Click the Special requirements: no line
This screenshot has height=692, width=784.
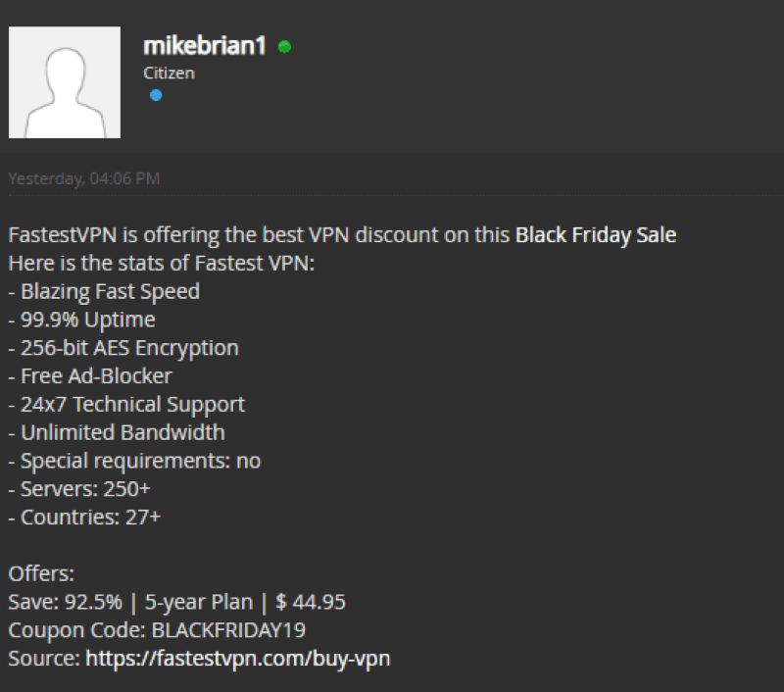coord(134,461)
